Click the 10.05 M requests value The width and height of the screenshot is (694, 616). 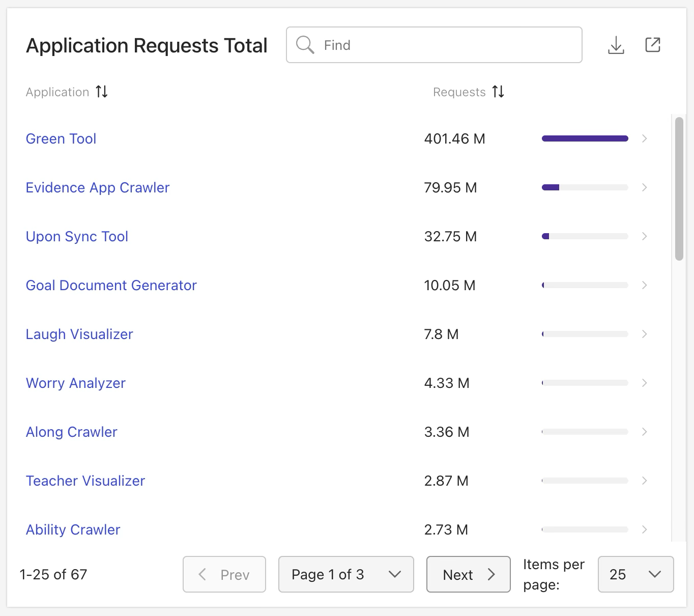[x=450, y=285]
